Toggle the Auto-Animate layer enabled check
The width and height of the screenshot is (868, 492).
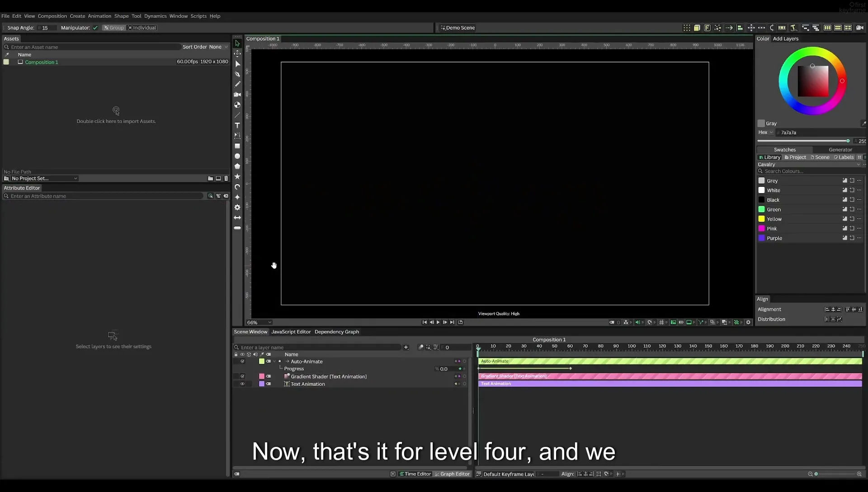pyautogui.click(x=242, y=361)
